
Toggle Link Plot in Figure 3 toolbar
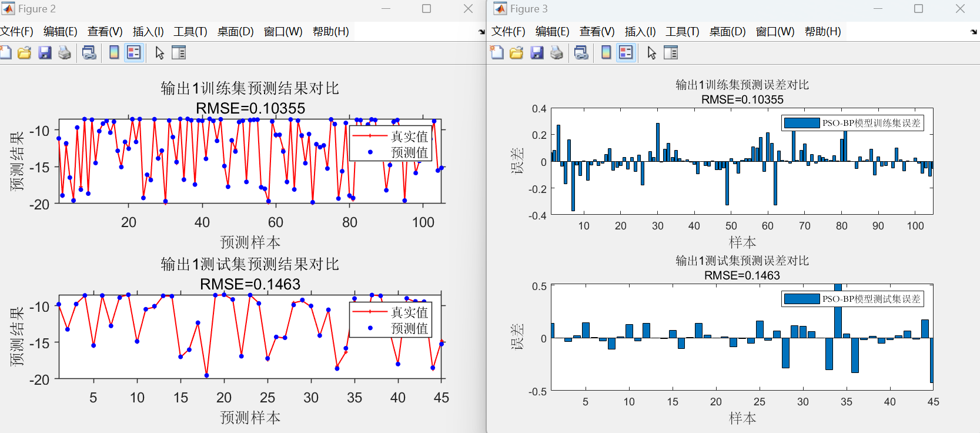point(581,53)
